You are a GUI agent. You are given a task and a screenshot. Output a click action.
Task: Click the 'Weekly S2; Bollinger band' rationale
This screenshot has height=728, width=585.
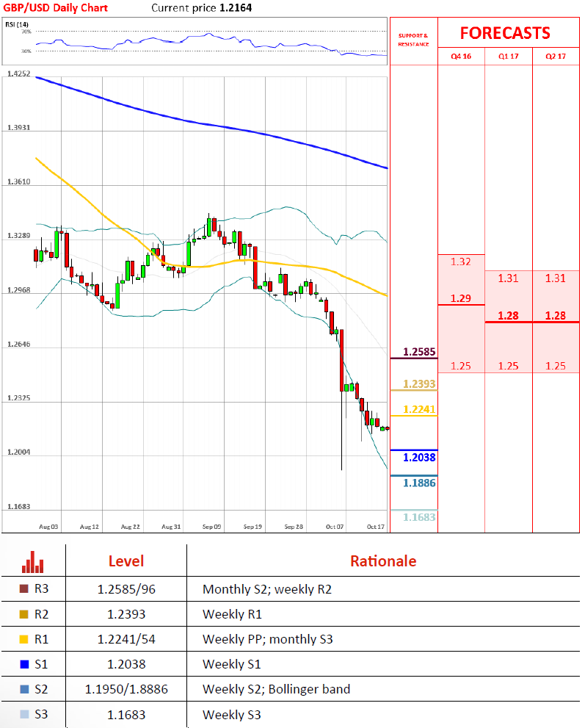277,690
